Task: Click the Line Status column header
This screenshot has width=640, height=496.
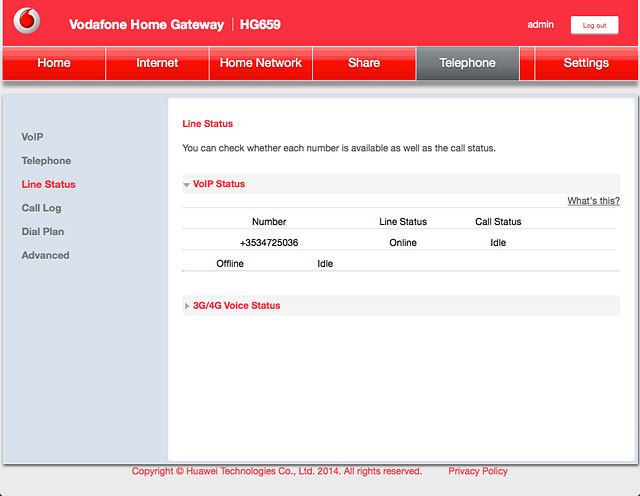Action: coord(403,222)
